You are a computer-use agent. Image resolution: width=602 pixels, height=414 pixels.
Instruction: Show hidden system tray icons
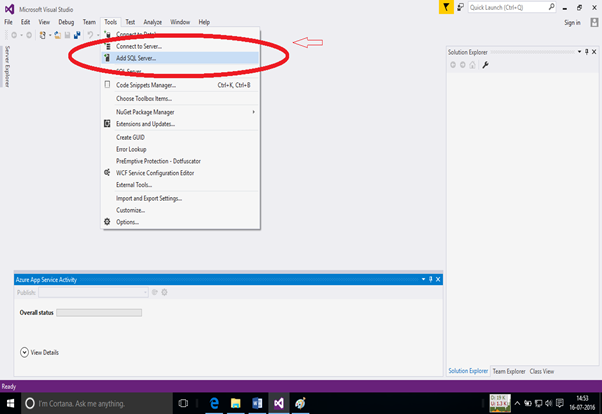[517, 403]
